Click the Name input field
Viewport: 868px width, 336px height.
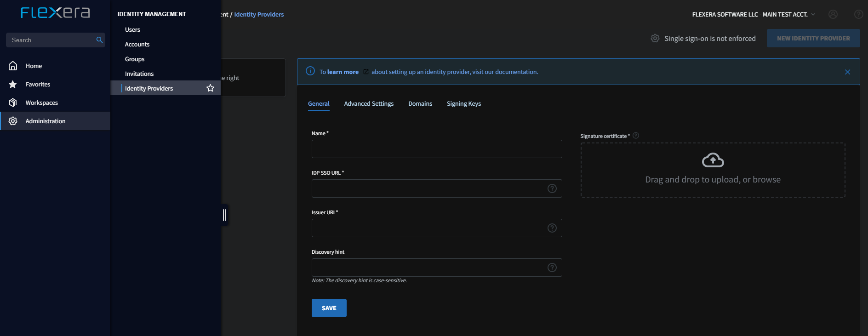[x=437, y=149]
